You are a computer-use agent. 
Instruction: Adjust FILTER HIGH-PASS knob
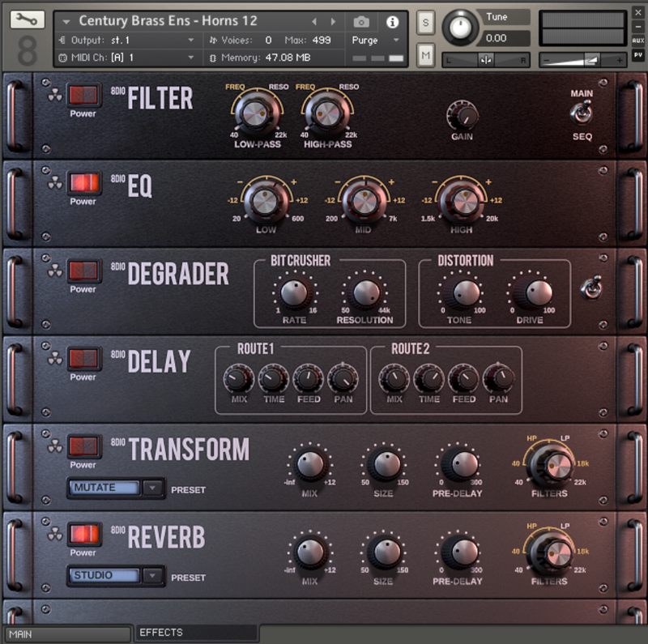tap(327, 113)
